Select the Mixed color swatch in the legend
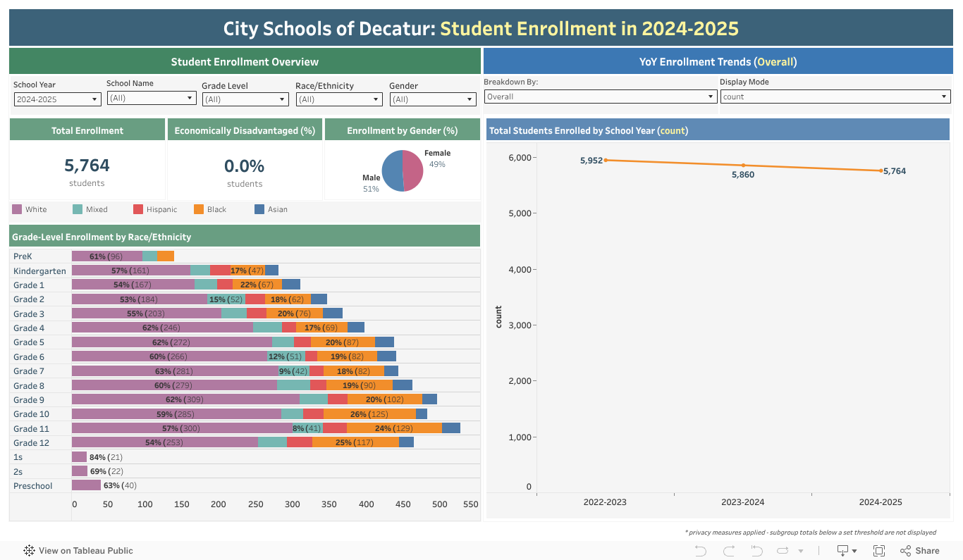963x560 pixels. [x=78, y=209]
